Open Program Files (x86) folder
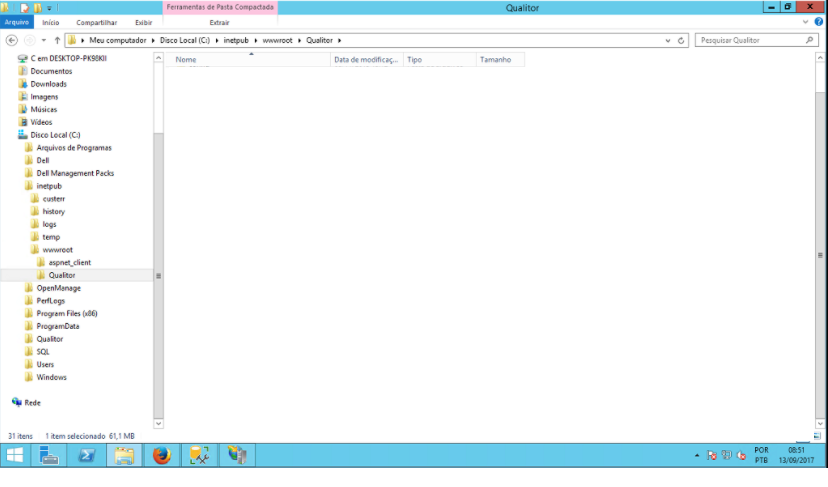The image size is (828, 487). (67, 313)
